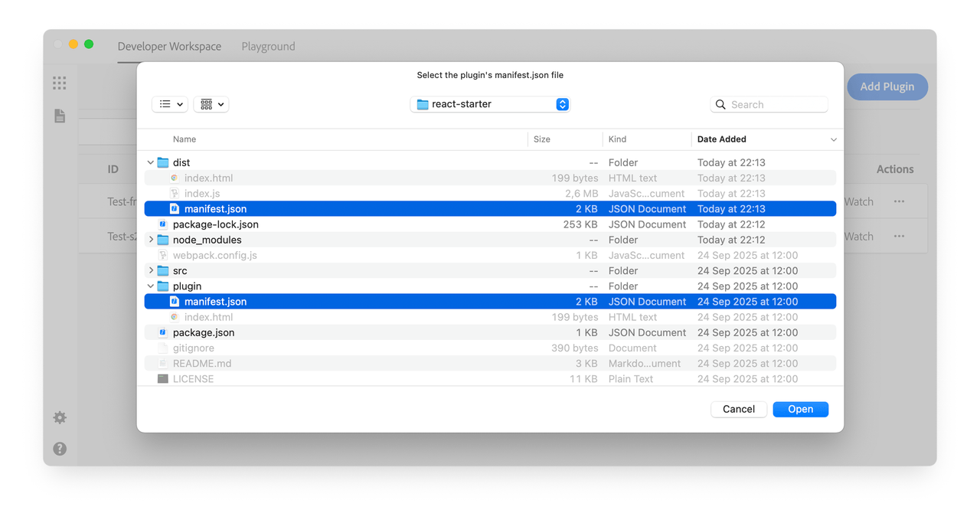The height and width of the screenshot is (523, 980).
Task: Click the Open button
Action: (800, 409)
